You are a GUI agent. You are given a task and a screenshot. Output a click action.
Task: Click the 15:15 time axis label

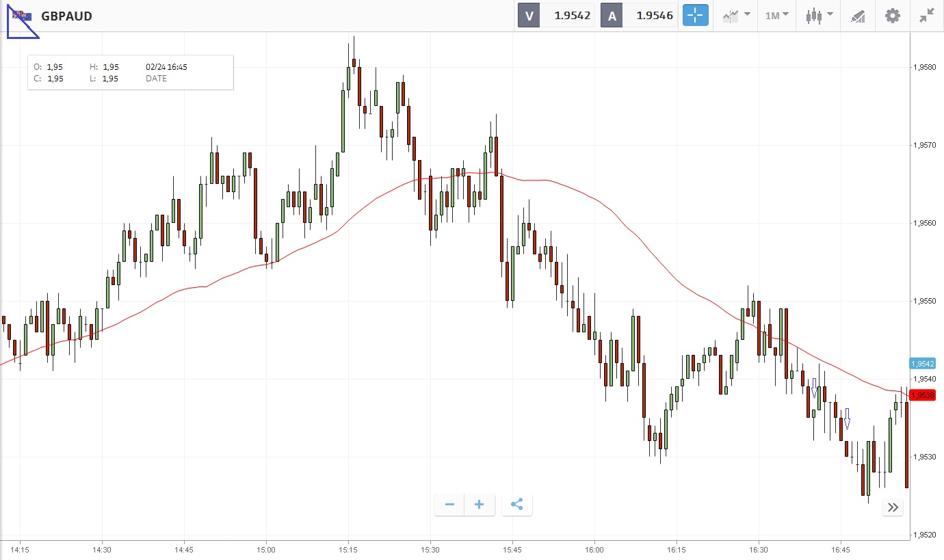[x=348, y=549]
